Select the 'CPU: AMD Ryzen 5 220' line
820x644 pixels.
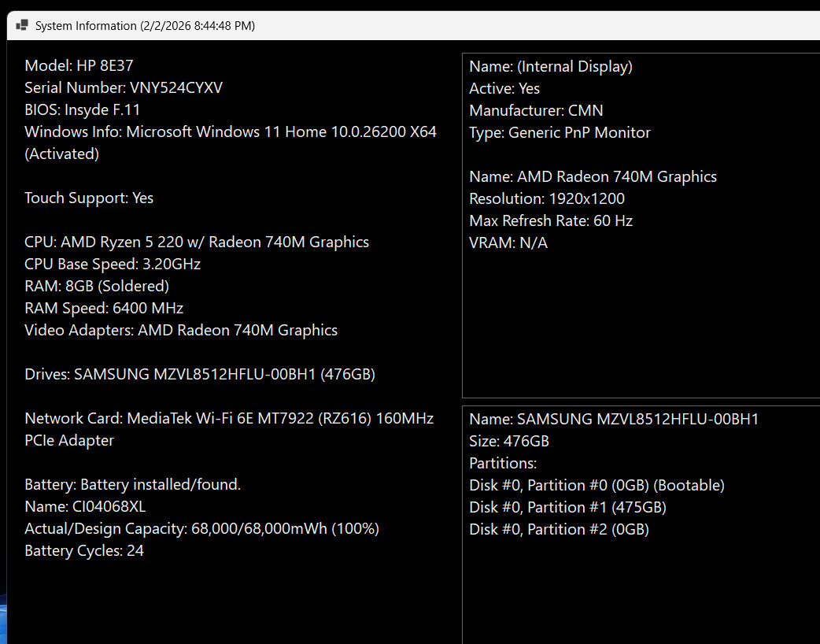[x=197, y=242]
